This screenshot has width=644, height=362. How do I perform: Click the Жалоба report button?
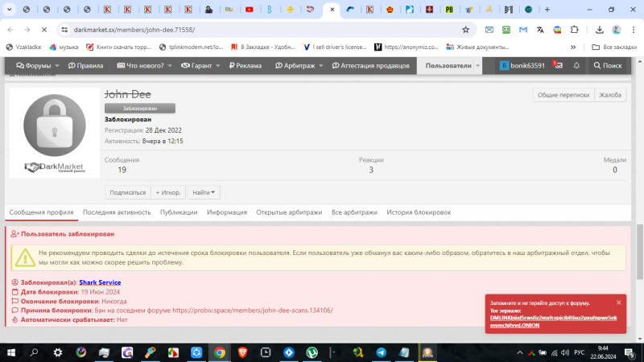tap(610, 95)
